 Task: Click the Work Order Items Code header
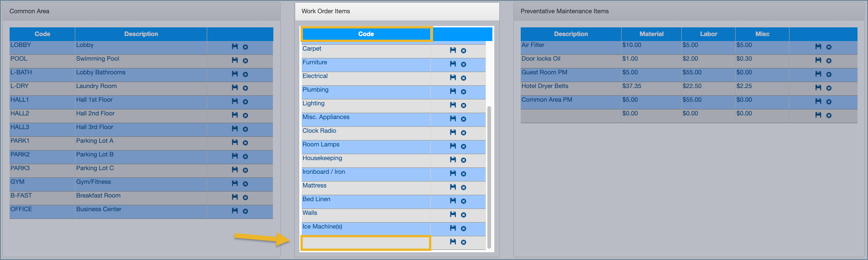366,34
